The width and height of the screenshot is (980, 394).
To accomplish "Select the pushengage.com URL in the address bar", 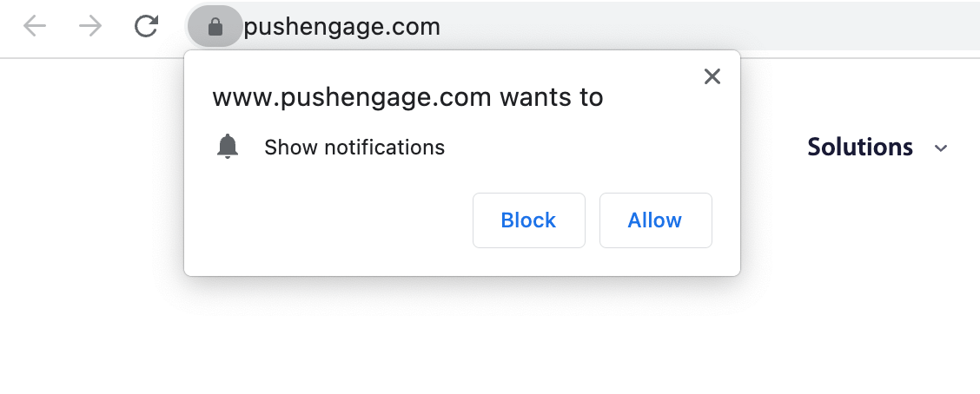I will coord(342,28).
